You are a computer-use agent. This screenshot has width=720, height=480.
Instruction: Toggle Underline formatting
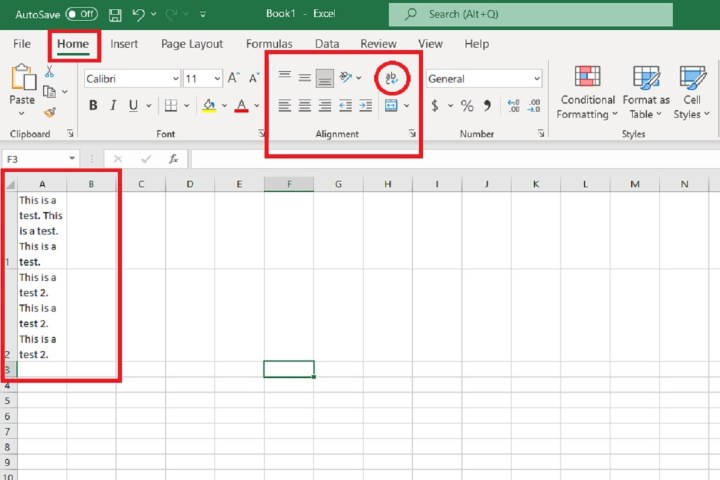pyautogui.click(x=133, y=106)
